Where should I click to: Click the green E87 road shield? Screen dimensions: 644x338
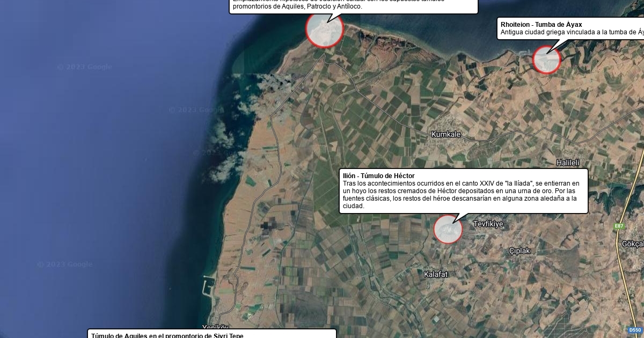pyautogui.click(x=619, y=226)
